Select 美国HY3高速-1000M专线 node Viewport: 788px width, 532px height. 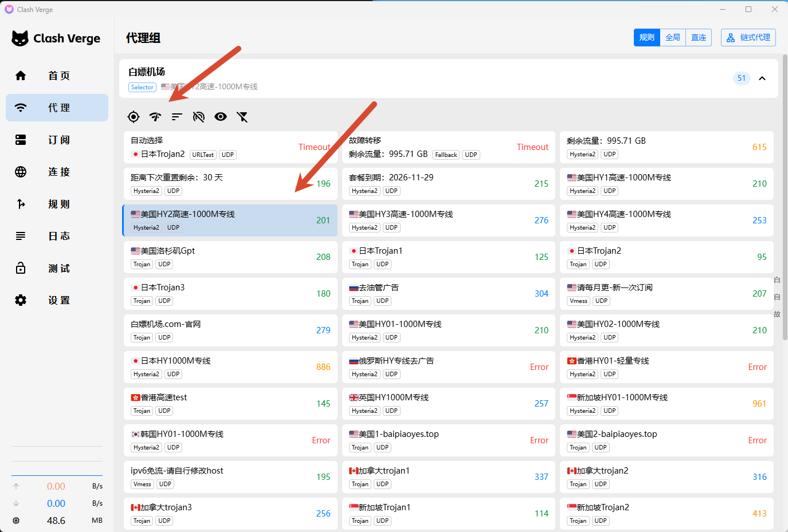pos(449,220)
